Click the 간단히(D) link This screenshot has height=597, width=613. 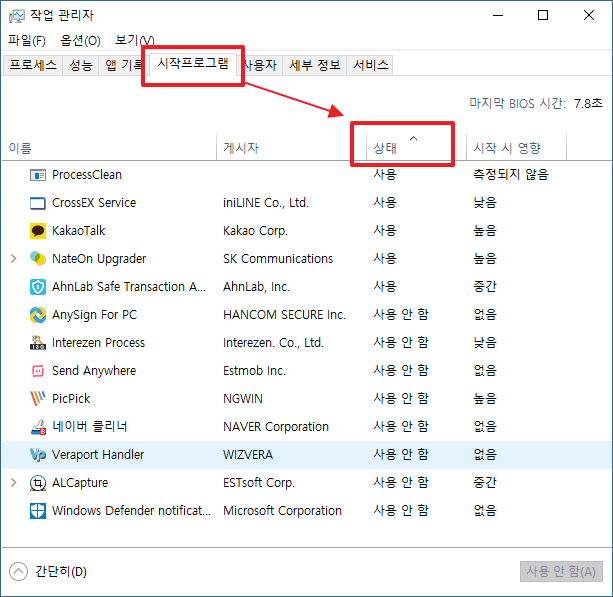[x=61, y=572]
